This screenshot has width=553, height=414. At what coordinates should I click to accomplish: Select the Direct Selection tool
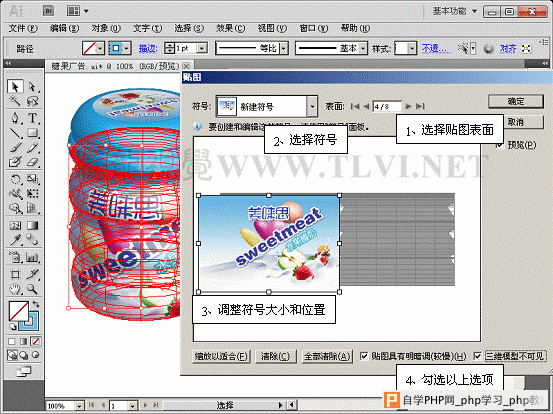click(x=32, y=86)
